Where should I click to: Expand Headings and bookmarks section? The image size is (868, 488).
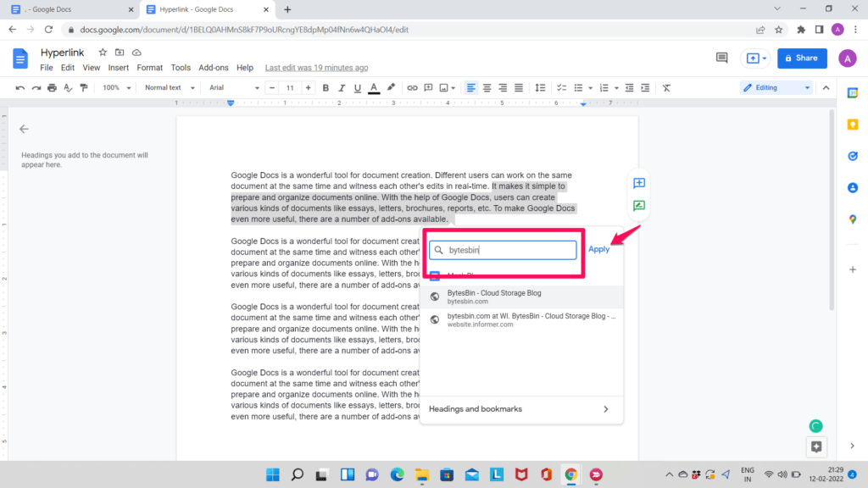520,409
